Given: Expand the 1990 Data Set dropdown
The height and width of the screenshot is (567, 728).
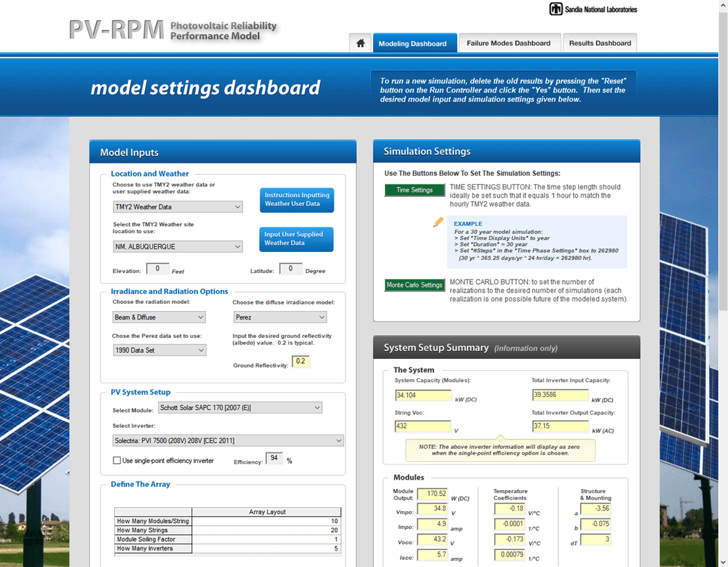Looking at the screenshot, I should [x=159, y=350].
